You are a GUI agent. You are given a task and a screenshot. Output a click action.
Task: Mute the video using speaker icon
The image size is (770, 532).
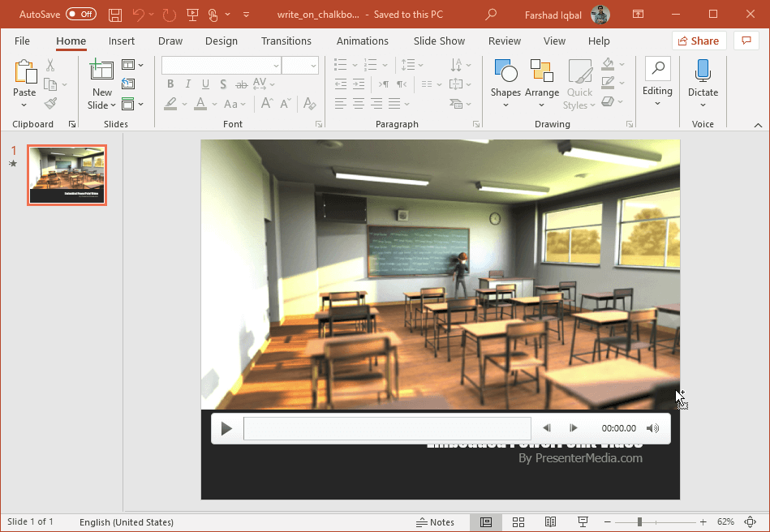pos(652,428)
